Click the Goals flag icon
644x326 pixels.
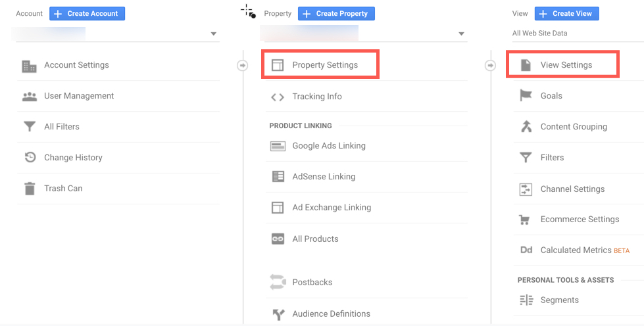pyautogui.click(x=526, y=96)
